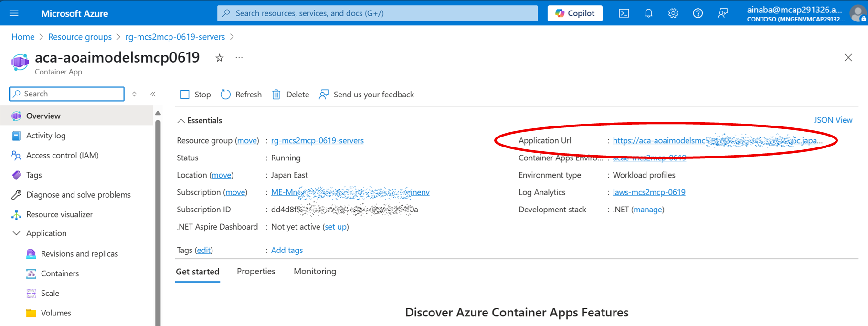Viewport: 868px width, 326px height.
Task: Open rg-mcs2mcp-0619-servers resource group link
Action: [x=318, y=140]
